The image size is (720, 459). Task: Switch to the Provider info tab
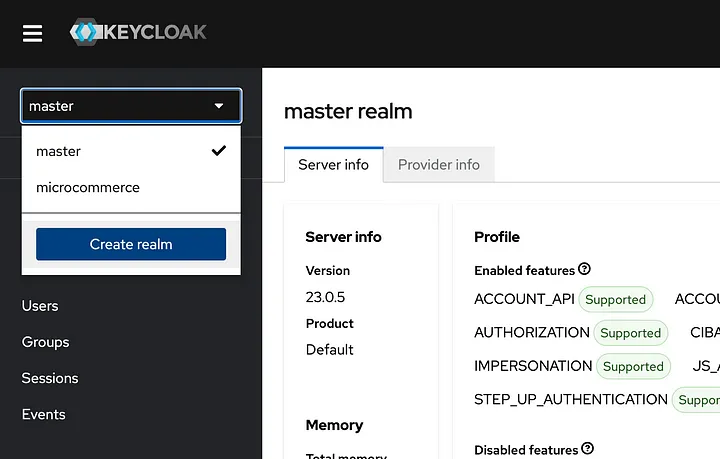439,165
